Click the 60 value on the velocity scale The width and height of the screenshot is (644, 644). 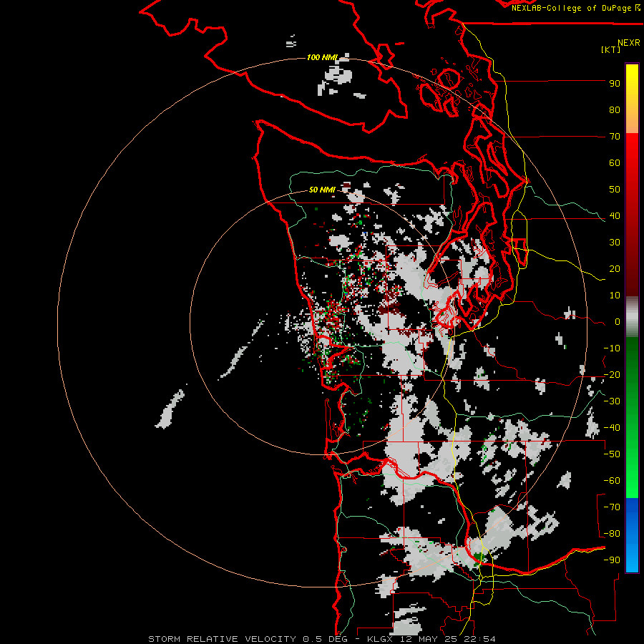coord(615,163)
